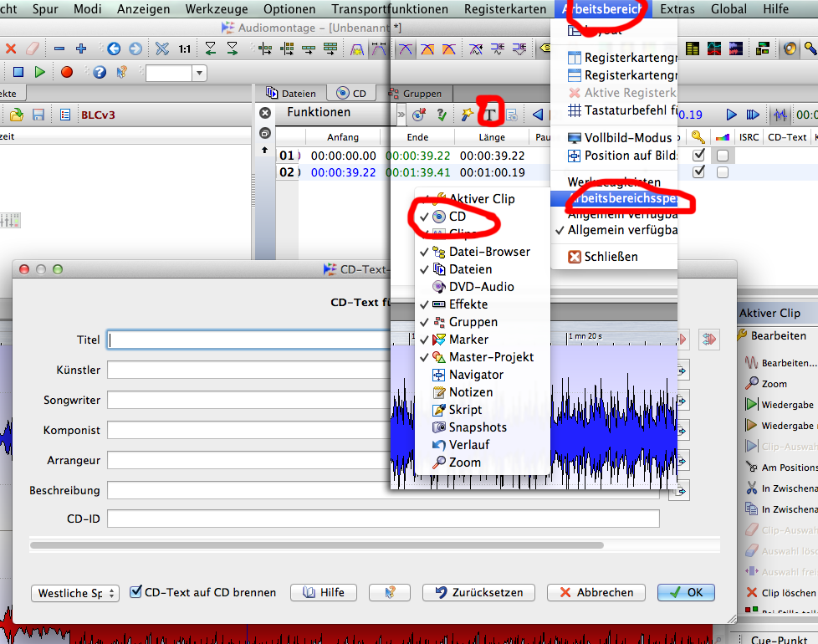Open the empty combo box dropdown in toolbar
This screenshot has width=818, height=644.
tap(199, 73)
